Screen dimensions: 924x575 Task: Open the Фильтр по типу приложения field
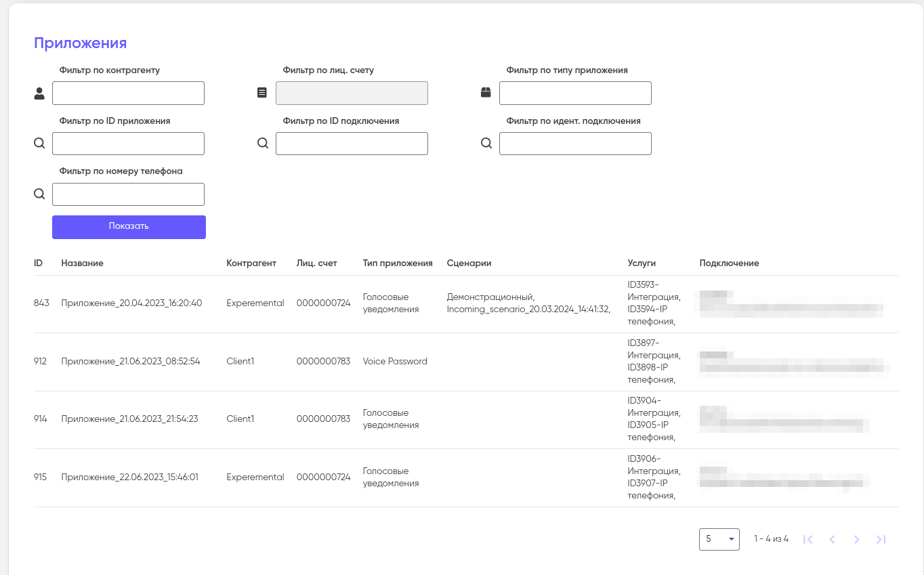pyautogui.click(x=575, y=93)
